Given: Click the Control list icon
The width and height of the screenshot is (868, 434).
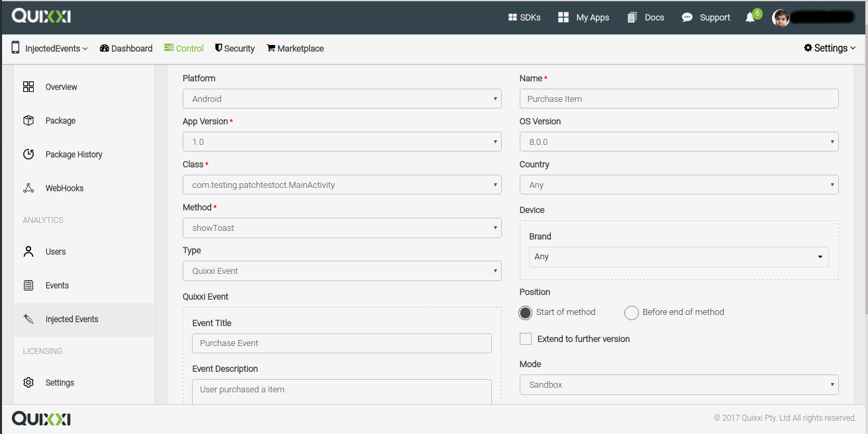Looking at the screenshot, I should (x=169, y=48).
